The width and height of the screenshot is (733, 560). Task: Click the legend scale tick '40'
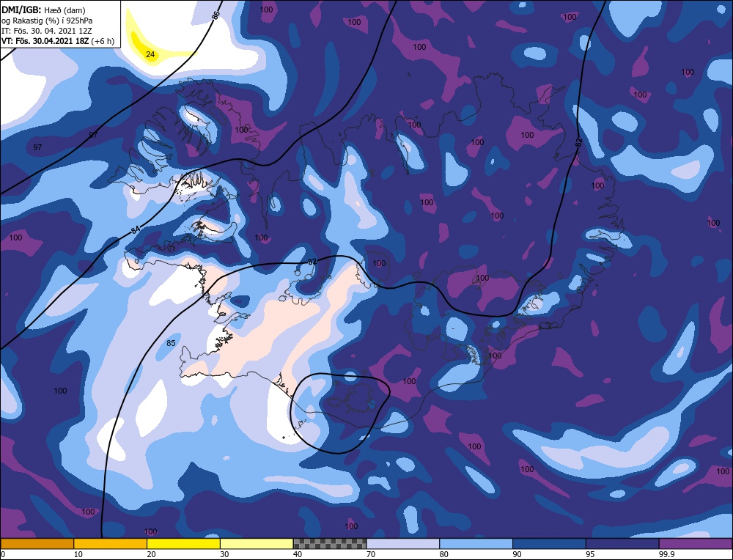tap(298, 554)
